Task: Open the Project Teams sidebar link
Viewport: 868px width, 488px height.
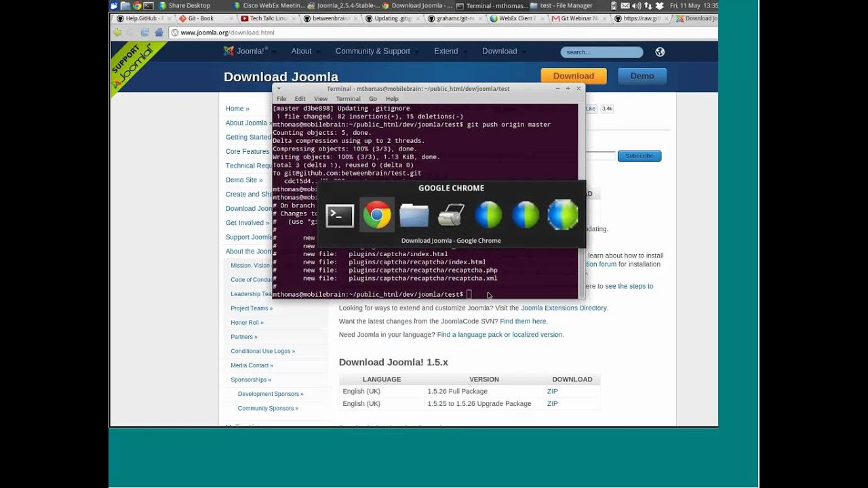Action: [252, 308]
